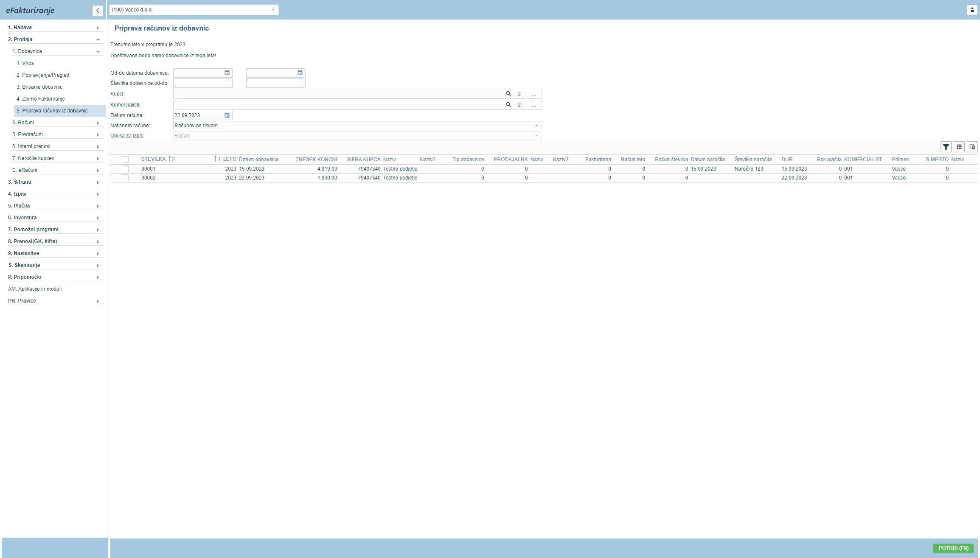The image size is (980, 558).
Task: Click the Datum dobavnice column header
Action: click(x=259, y=160)
